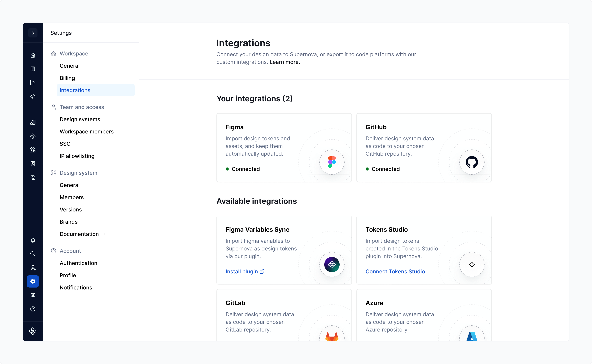The image size is (592, 364).
Task: Select the Code export icon
Action: click(33, 96)
